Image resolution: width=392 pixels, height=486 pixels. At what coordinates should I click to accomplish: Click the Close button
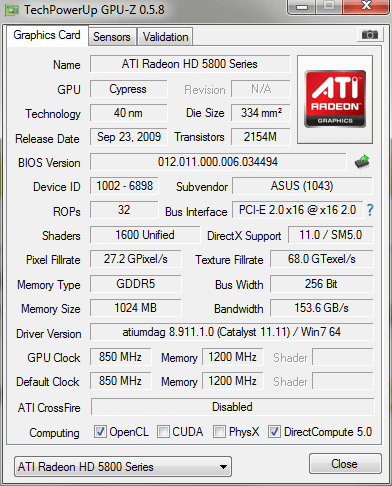pos(345,464)
